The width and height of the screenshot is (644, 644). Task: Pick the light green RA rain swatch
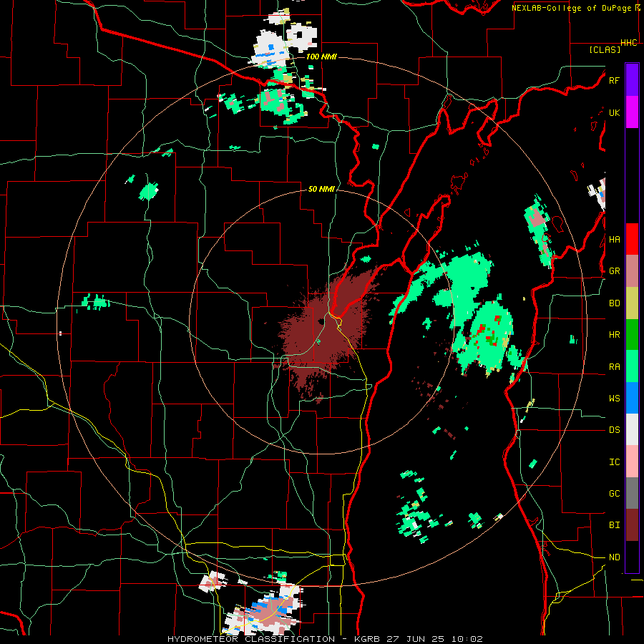point(632,366)
